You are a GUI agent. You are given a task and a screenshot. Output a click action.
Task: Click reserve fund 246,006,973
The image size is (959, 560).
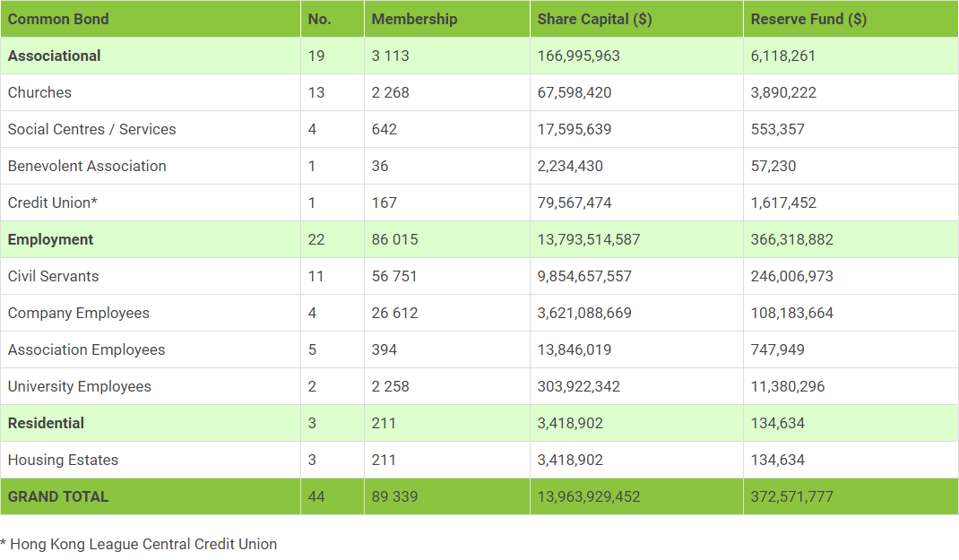792,276
